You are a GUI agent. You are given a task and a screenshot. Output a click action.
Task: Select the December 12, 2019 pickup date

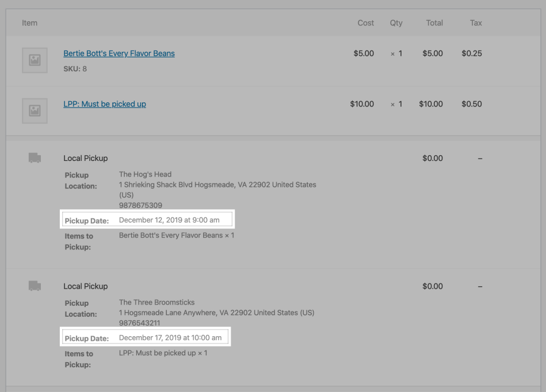(x=169, y=220)
